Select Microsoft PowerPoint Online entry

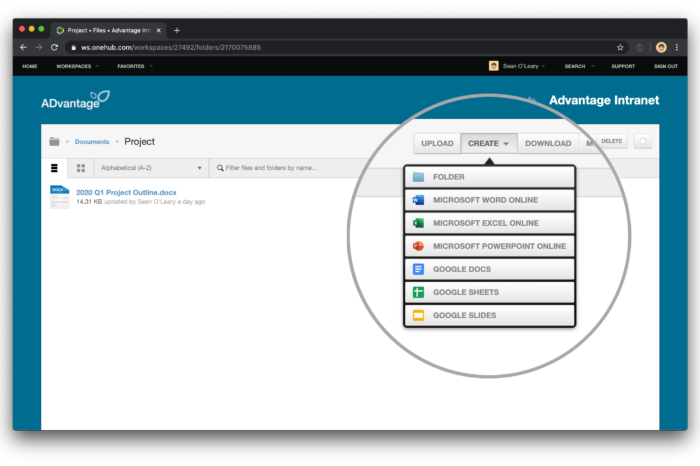coord(489,246)
